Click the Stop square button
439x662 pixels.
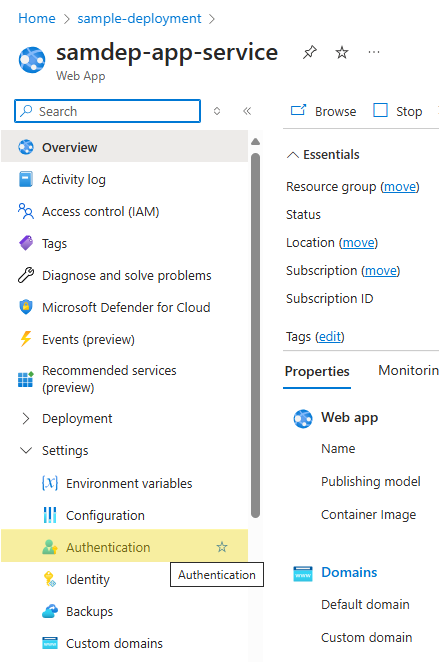(398, 111)
